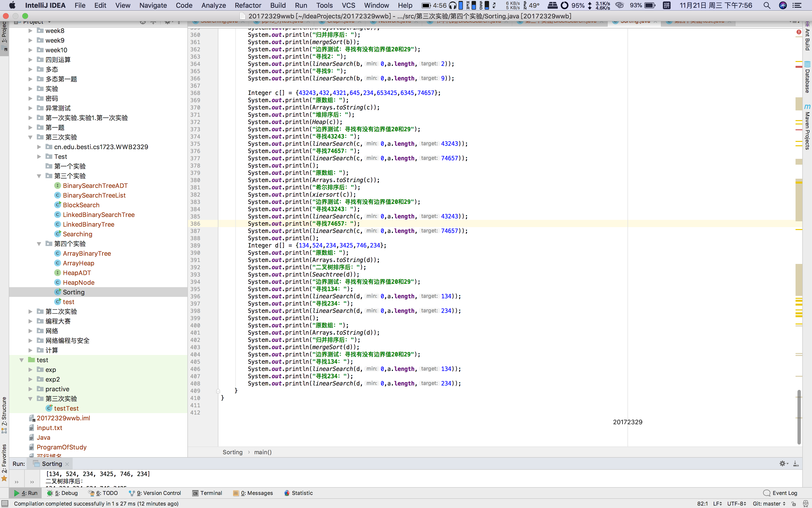The image size is (812, 508).
Task: Open the File menu
Action: (x=80, y=5)
